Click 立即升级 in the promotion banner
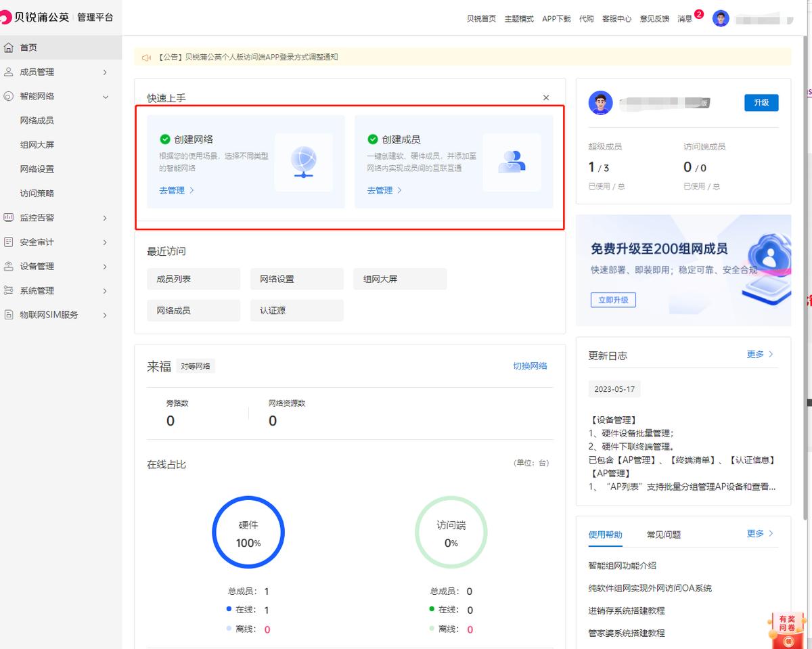Image resolution: width=812 pixels, height=649 pixels. coord(613,300)
